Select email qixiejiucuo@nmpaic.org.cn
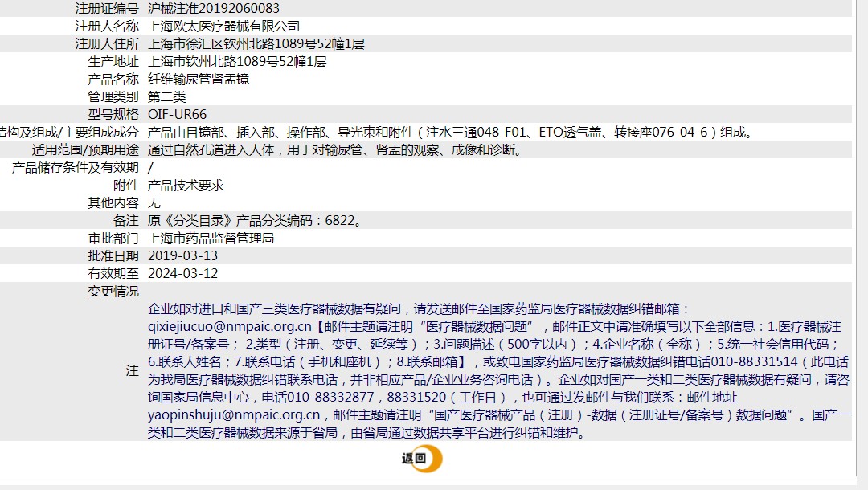Viewport: 868px width, 490px height. point(230,327)
